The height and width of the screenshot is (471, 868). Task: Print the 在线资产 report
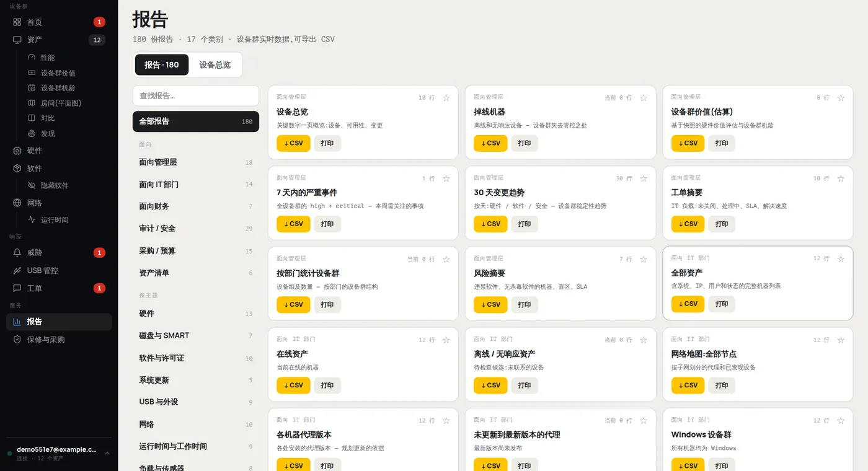327,385
